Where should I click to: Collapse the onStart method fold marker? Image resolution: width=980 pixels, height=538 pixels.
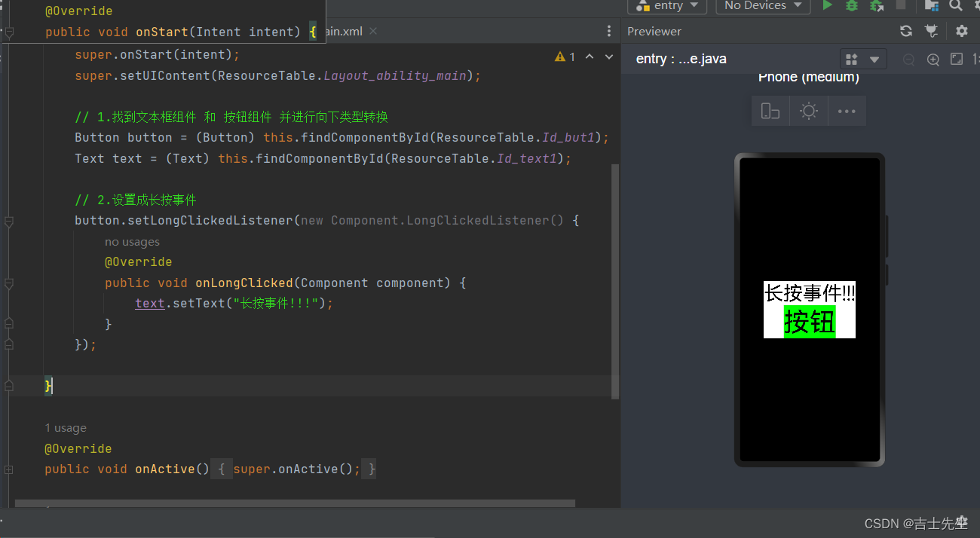9,32
